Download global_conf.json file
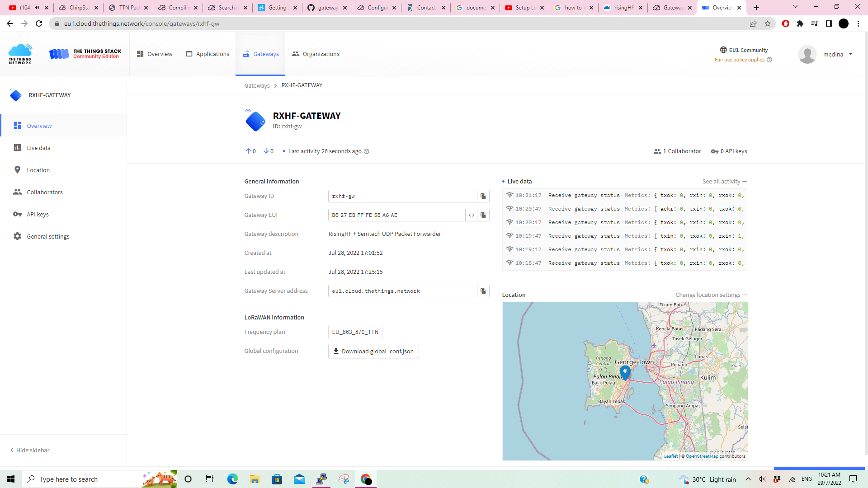Viewport: 868px width, 488px height. point(373,351)
